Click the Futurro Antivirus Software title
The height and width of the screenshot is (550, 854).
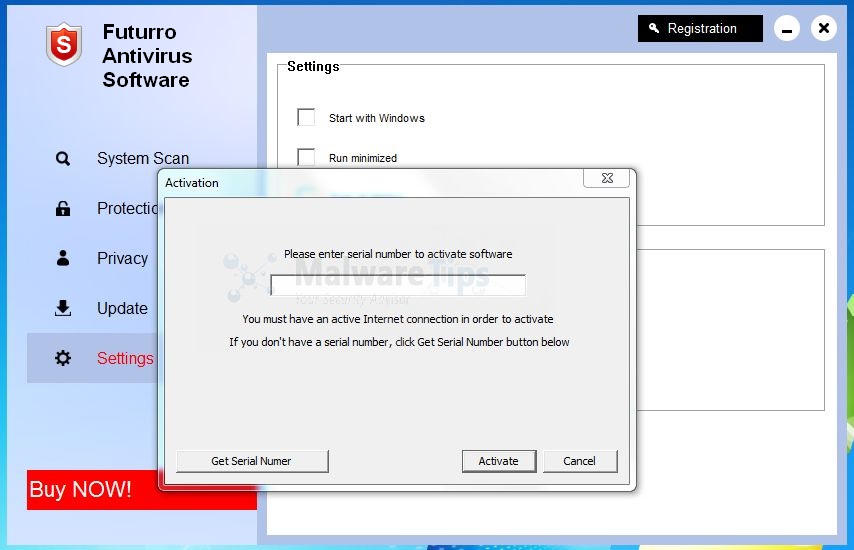[x=147, y=56]
